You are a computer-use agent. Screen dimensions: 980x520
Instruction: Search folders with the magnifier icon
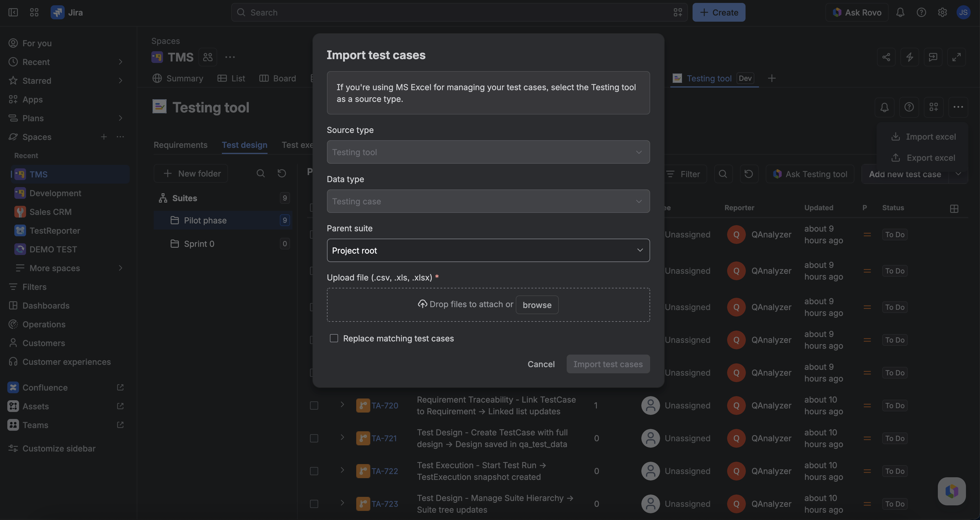260,173
